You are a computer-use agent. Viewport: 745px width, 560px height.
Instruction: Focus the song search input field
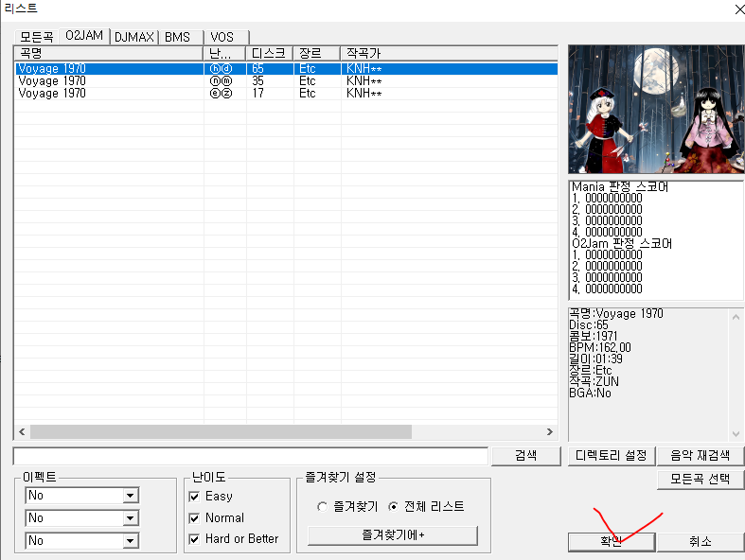pyautogui.click(x=251, y=456)
